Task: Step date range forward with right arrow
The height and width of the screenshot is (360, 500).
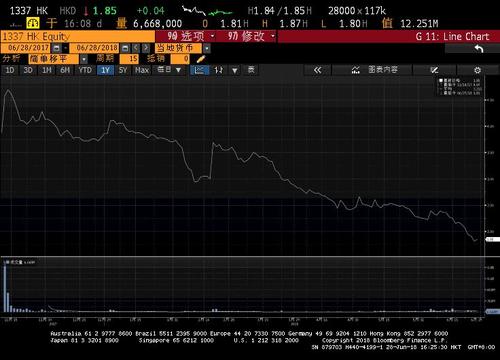Action: click(x=146, y=48)
